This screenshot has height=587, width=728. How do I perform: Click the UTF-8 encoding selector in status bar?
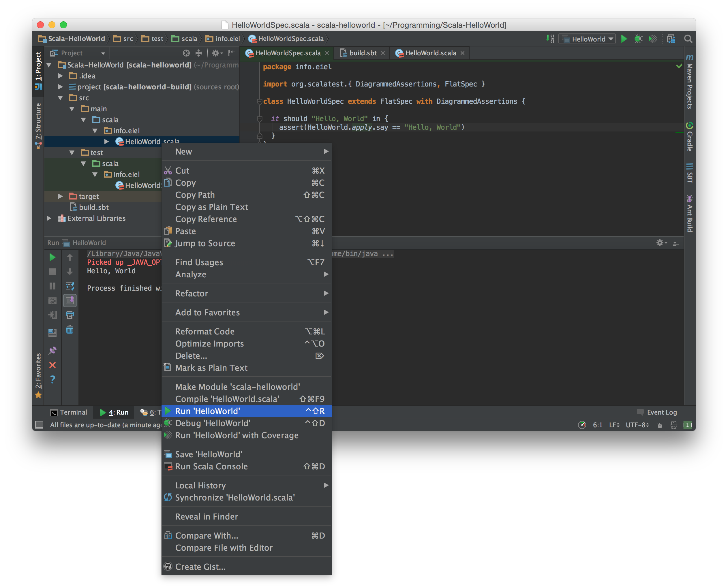pos(637,425)
